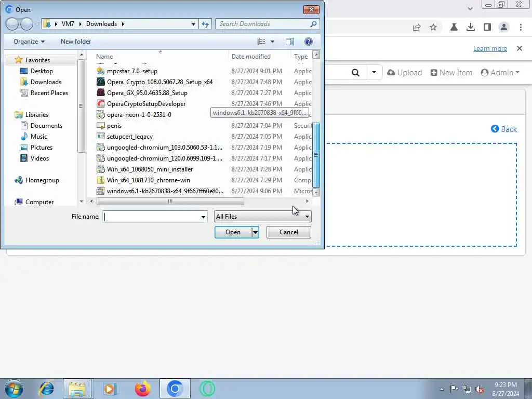Click the change view icon in dialog toolbar
532x399 pixels.
click(x=261, y=42)
